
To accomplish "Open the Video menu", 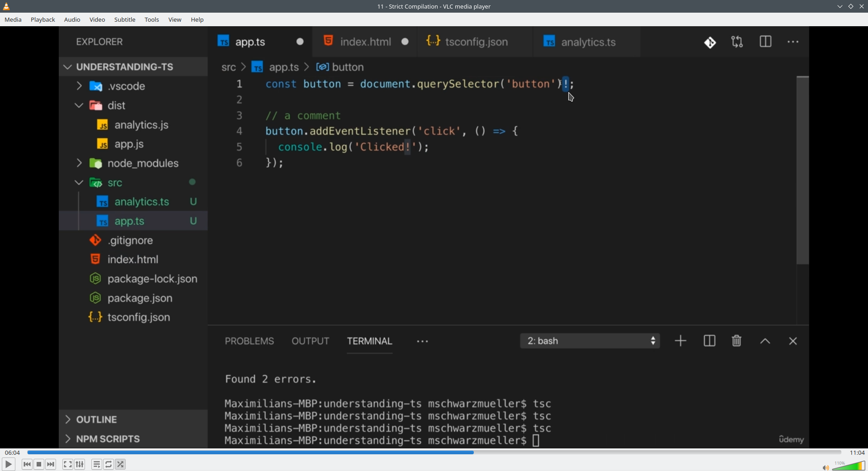I will pyautogui.click(x=97, y=20).
